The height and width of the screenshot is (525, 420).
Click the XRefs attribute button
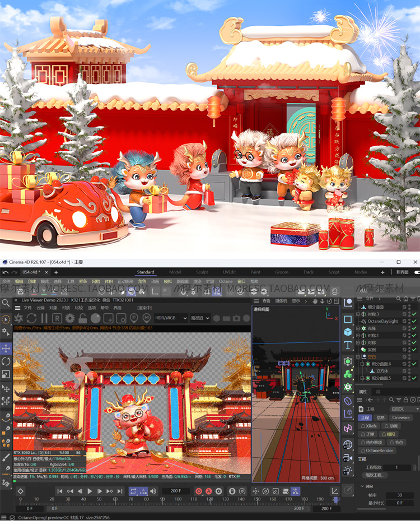pyautogui.click(x=369, y=426)
